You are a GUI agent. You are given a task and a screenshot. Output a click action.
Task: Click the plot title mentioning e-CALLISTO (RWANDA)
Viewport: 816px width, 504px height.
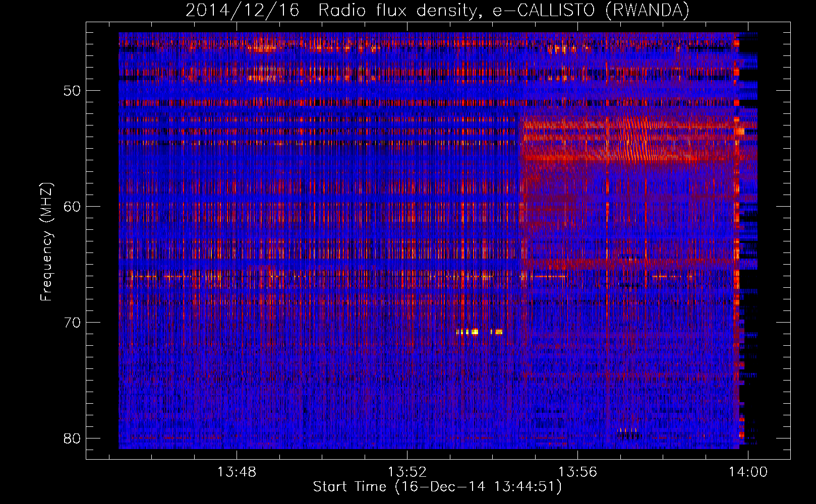coord(437,10)
